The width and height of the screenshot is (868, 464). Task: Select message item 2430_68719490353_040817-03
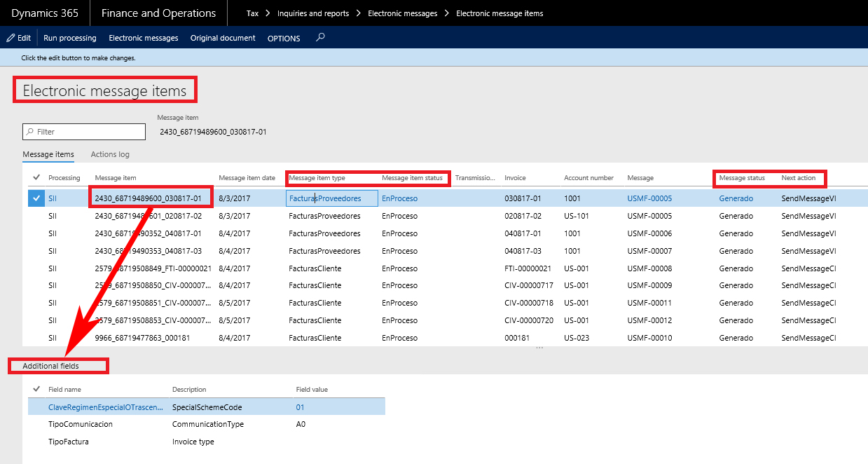click(x=148, y=251)
